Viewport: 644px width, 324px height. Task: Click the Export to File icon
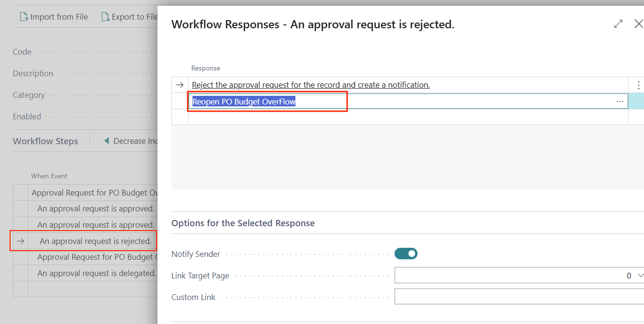coord(105,17)
